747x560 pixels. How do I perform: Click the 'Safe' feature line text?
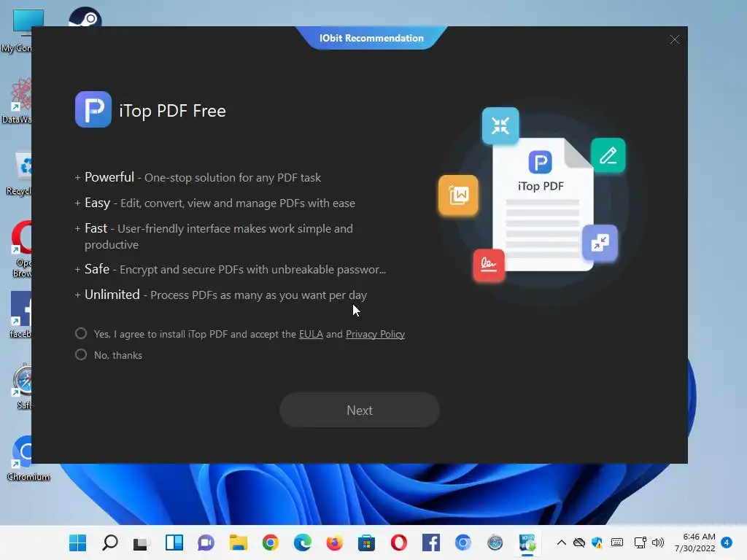pos(235,269)
